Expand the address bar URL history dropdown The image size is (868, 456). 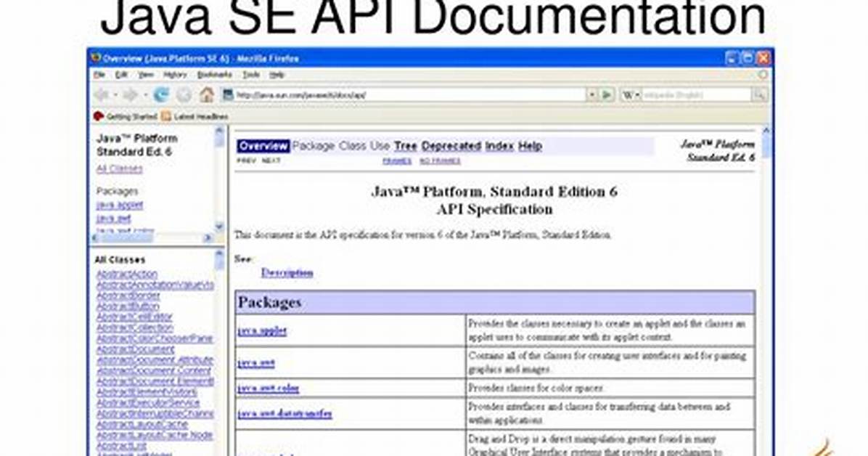point(591,94)
